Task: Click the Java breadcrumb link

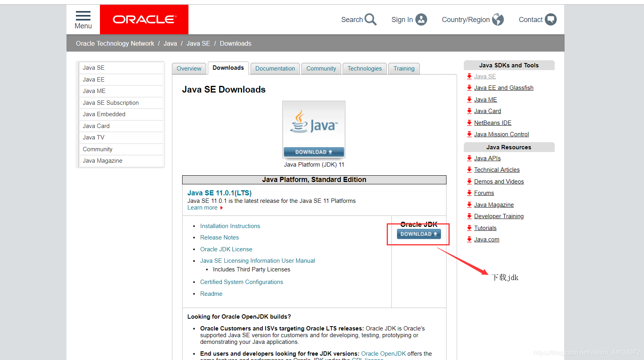Action: click(x=170, y=43)
